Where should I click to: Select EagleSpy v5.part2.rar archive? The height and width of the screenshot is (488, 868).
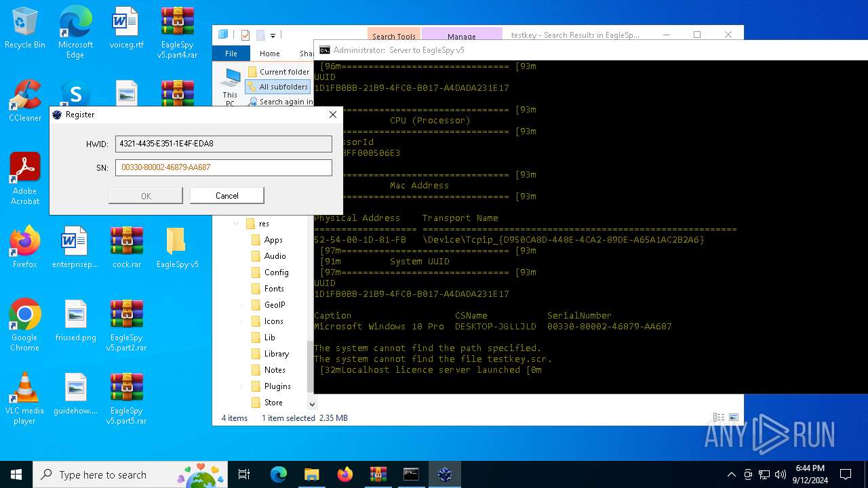[127, 325]
